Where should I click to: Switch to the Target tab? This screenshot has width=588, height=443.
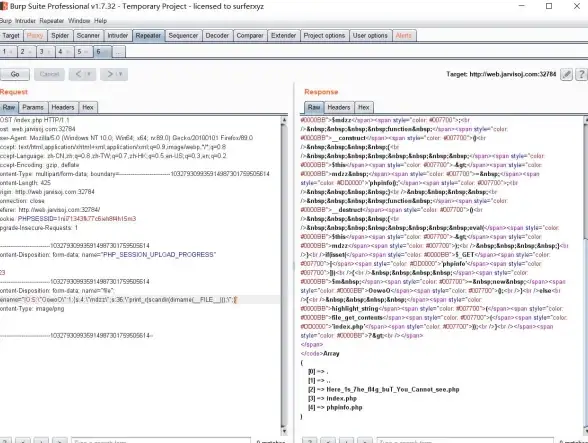coord(11,36)
